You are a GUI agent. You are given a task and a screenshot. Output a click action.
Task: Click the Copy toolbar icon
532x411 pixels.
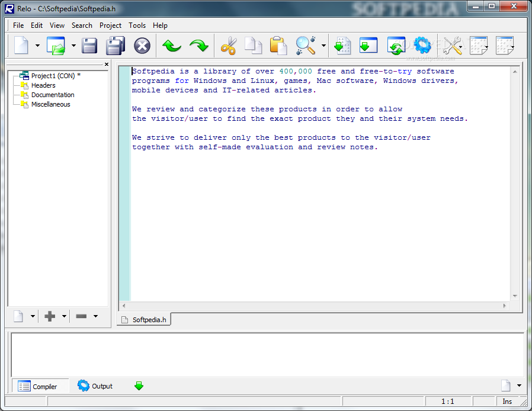coord(254,46)
